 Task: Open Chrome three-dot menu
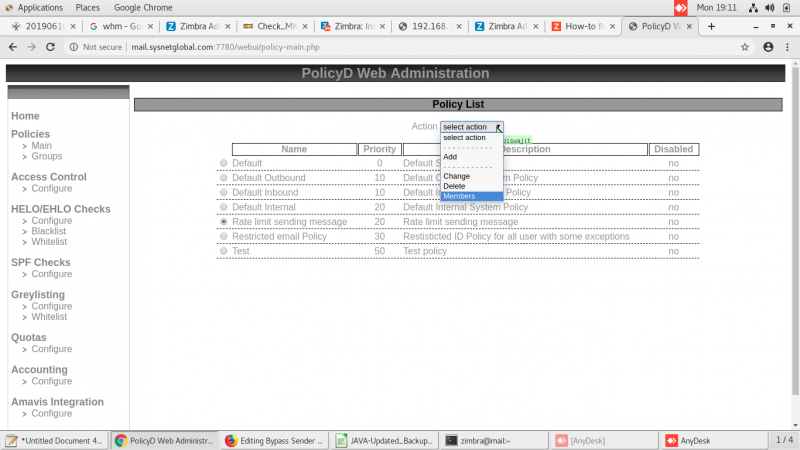(788, 47)
